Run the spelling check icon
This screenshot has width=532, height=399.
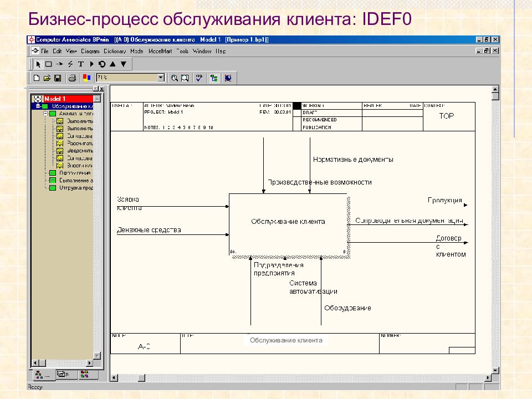pyautogui.click(x=199, y=78)
